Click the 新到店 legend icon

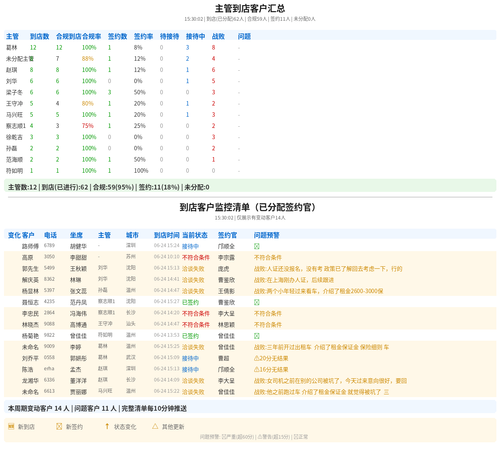coord(11,426)
